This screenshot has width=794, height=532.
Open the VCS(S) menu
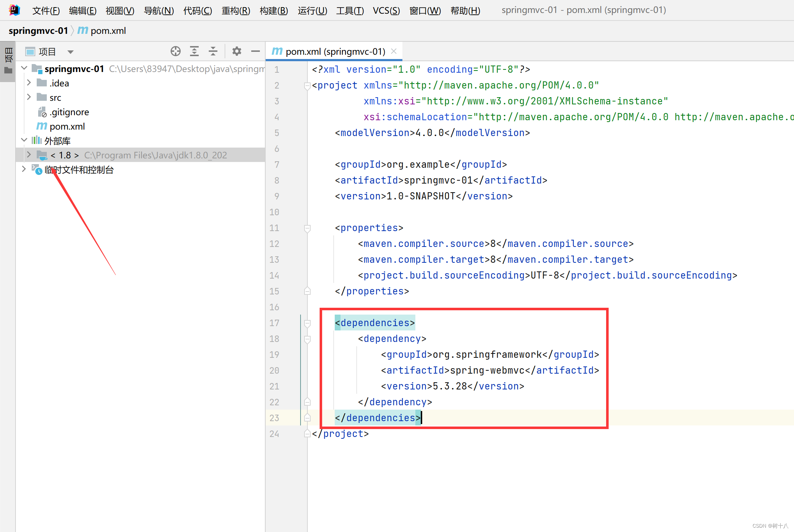(386, 10)
